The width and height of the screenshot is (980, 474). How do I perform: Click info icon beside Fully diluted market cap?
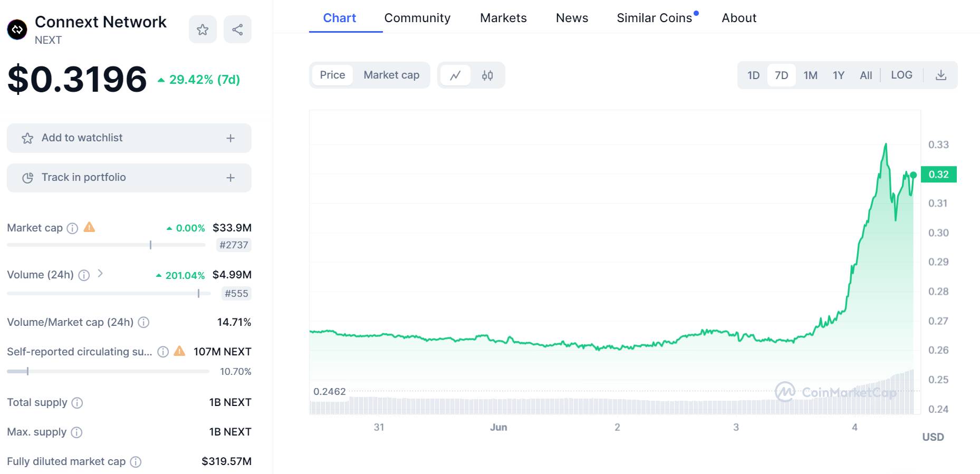(136, 462)
